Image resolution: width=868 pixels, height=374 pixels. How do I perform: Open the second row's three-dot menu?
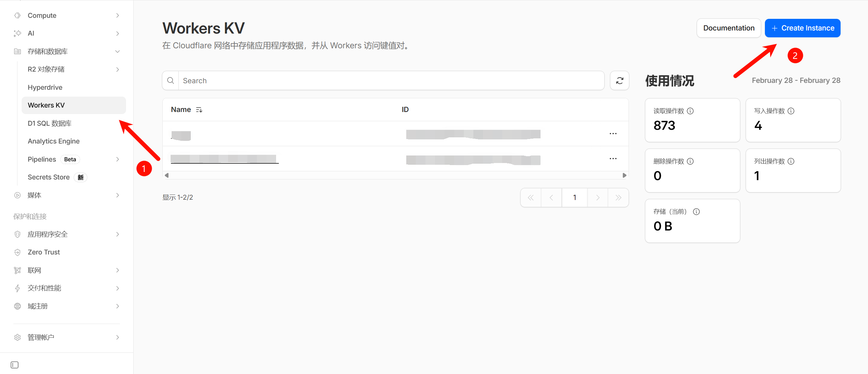click(x=613, y=159)
